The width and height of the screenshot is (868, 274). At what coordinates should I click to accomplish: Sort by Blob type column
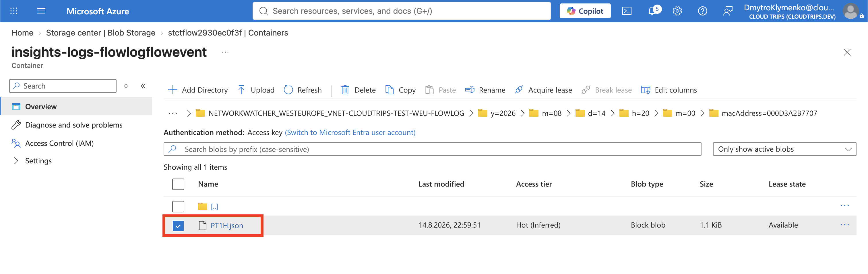pos(647,184)
